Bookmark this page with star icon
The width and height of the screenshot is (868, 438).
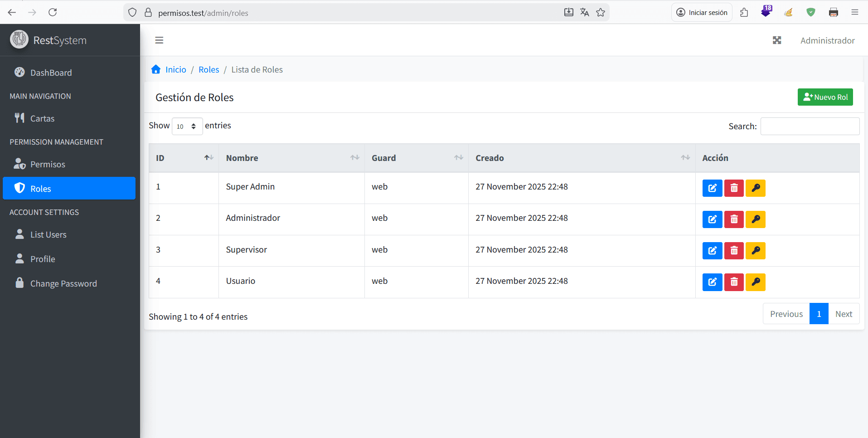click(601, 13)
